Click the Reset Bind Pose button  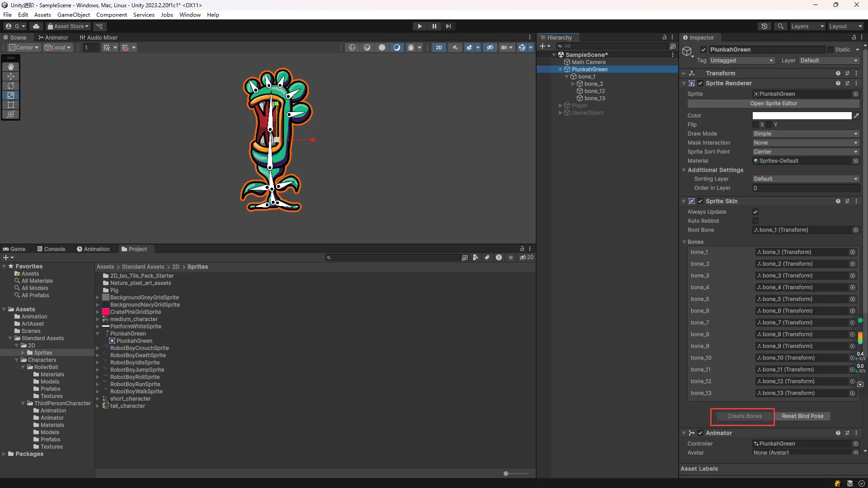802,416
